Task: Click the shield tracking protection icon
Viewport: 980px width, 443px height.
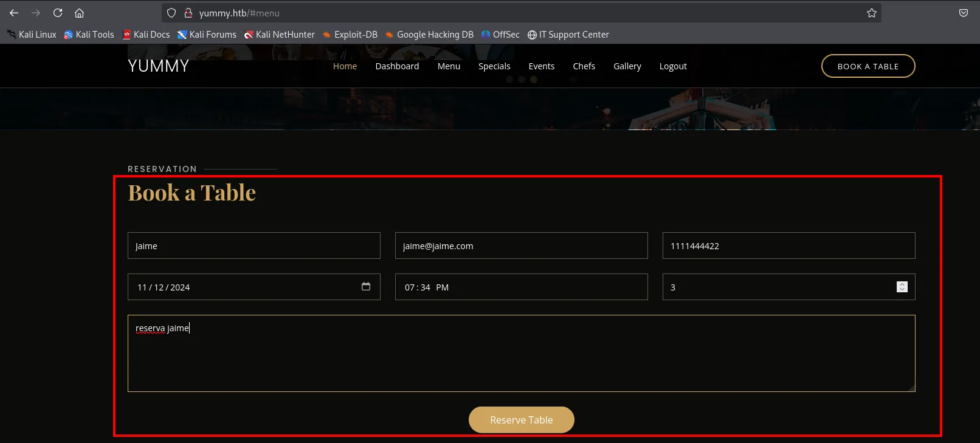Action: pos(171,13)
